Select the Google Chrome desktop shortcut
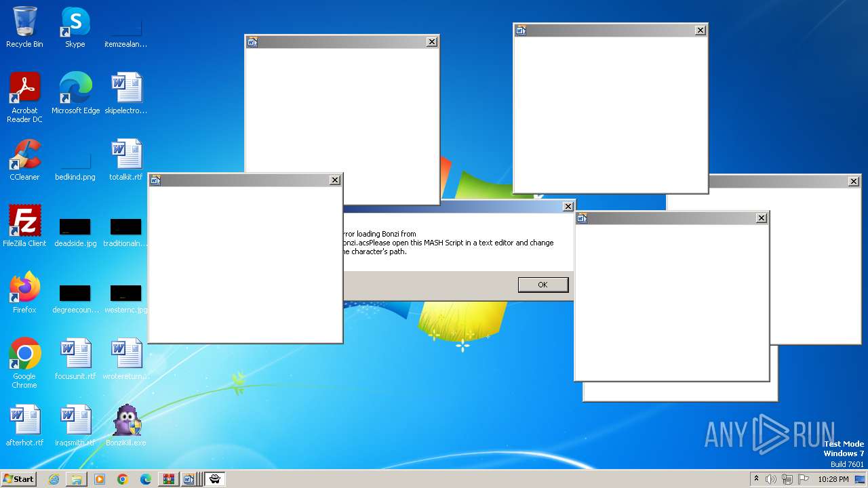The image size is (868, 488). 24,363
